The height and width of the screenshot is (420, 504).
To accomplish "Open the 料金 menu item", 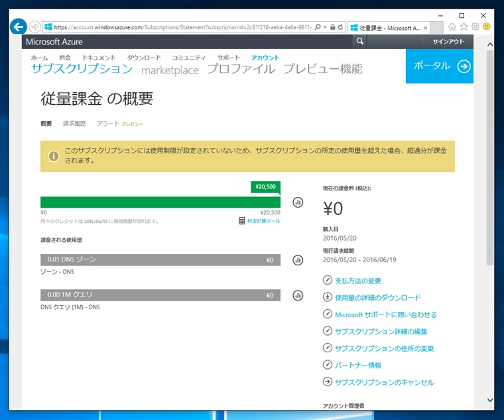I will (x=64, y=58).
